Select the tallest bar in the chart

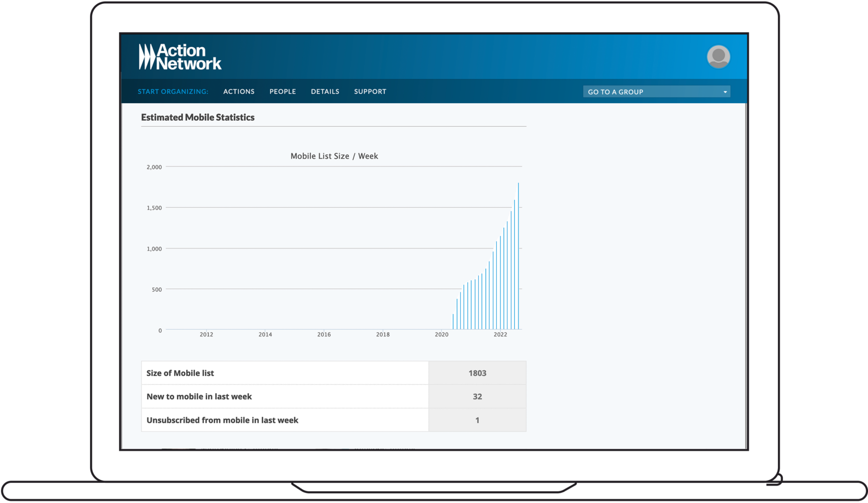click(x=518, y=257)
